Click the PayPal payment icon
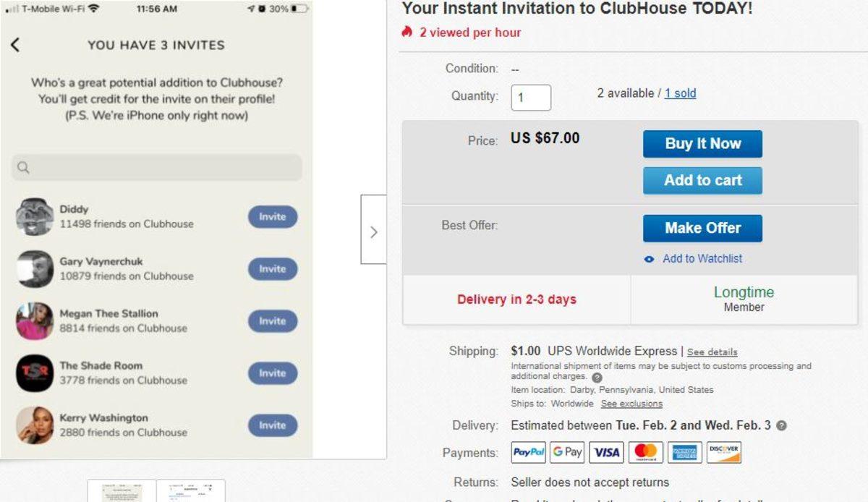 pyautogui.click(x=529, y=452)
